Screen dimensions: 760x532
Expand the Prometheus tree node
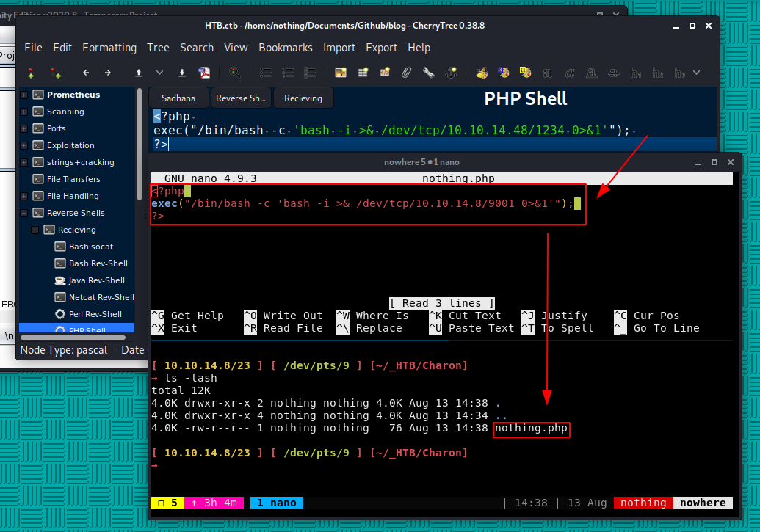tap(23, 95)
